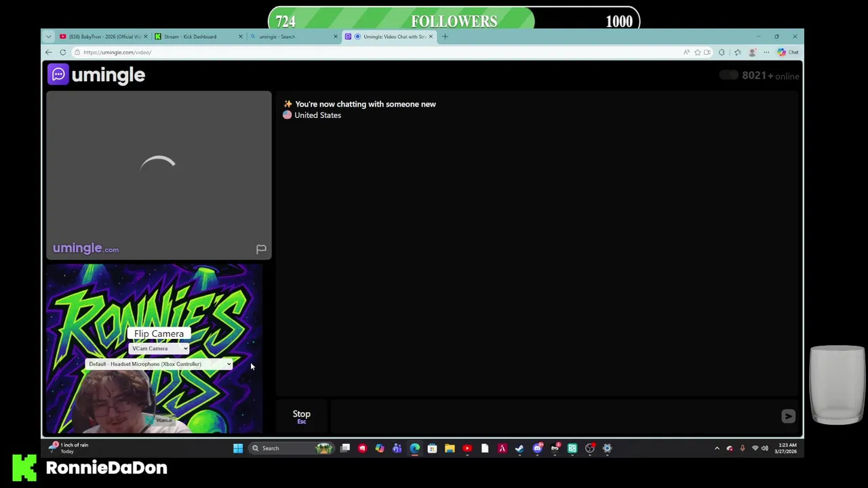
Task: Click the Umingle logo icon
Action: point(58,75)
